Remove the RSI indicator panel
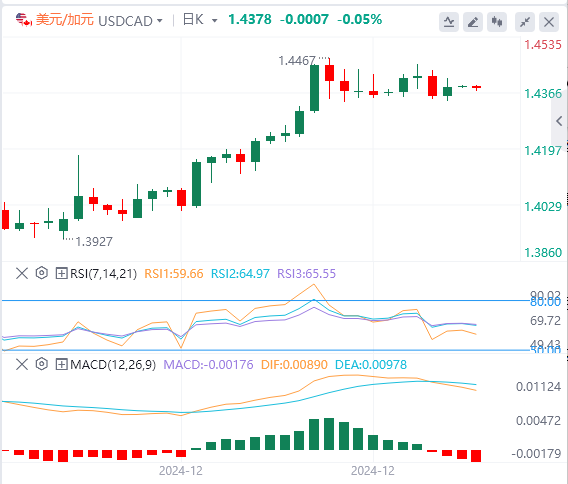 [22, 273]
